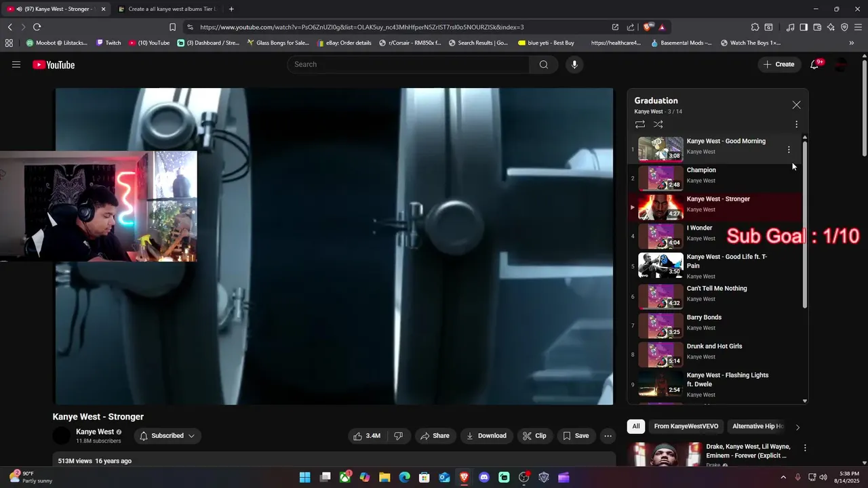The width and height of the screenshot is (868, 488).
Task: Toggle loop playlist
Action: tap(639, 124)
